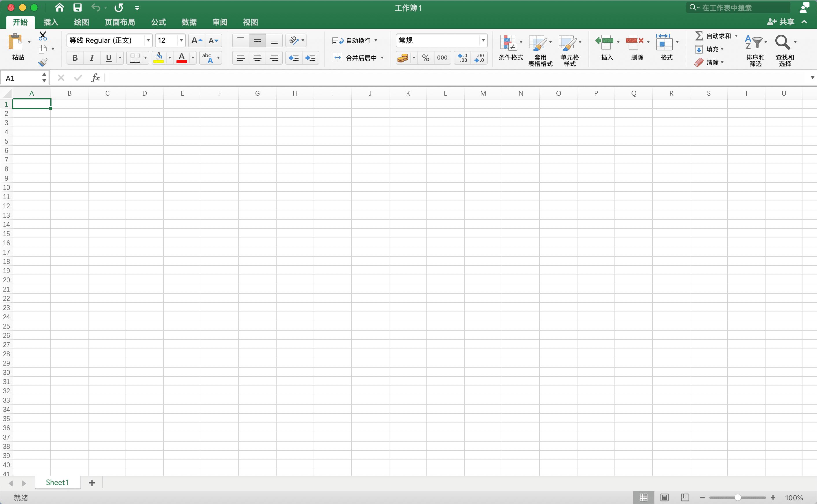The width and height of the screenshot is (817, 504).
Task: Switch to the 公式 ribbon tab
Action: tap(158, 22)
